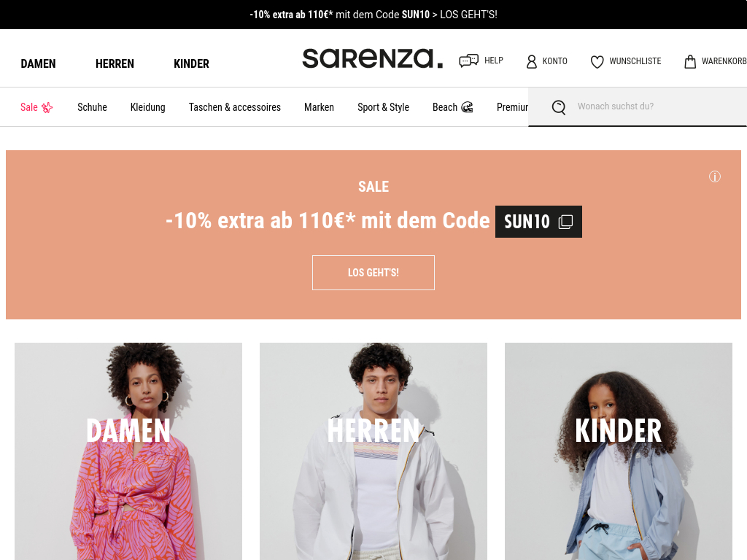Open the Marken menu
This screenshot has width=747, height=560.
point(319,107)
